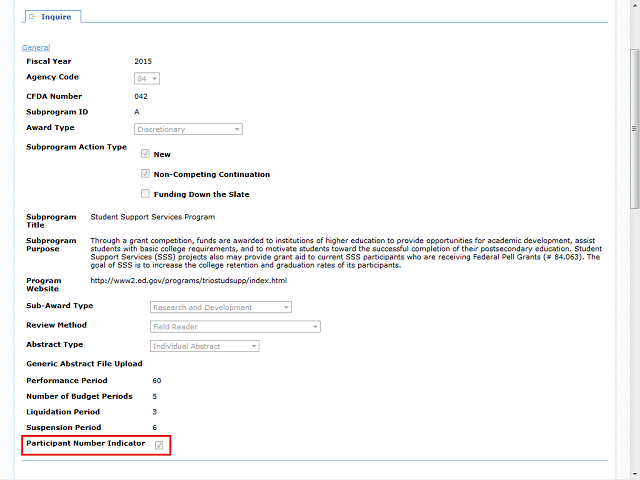Expand the Sub-Award Type dropdown
Screen dimensions: 640x480
click(x=221, y=307)
